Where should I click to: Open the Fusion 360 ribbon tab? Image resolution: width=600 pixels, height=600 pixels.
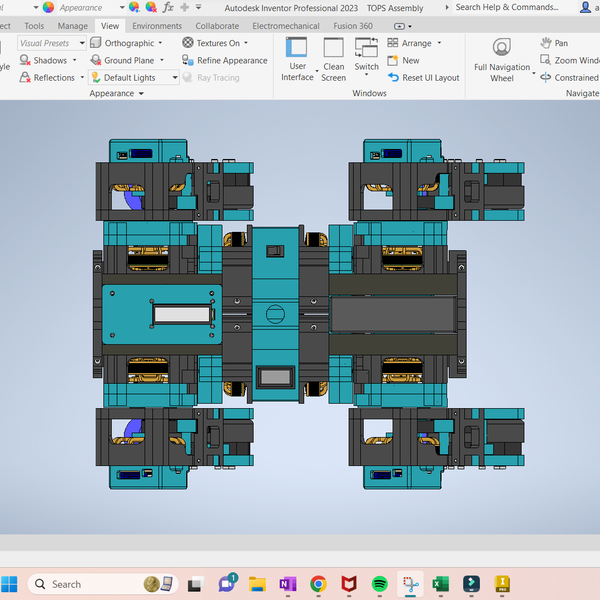[x=353, y=26]
